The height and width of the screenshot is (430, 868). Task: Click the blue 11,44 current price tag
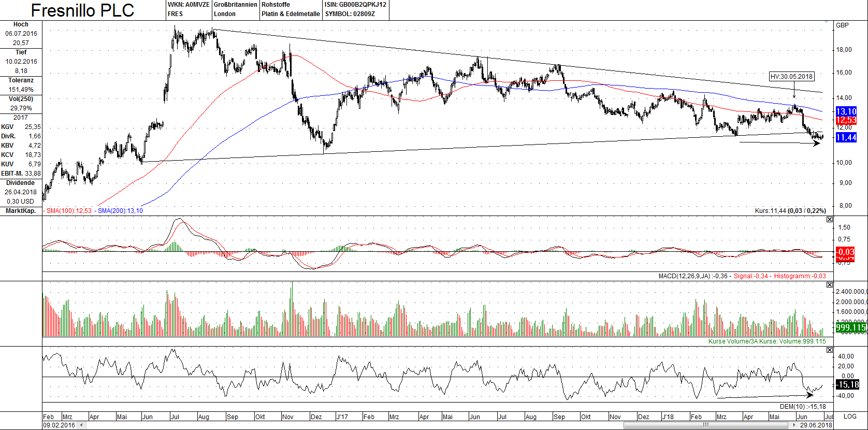[846, 137]
